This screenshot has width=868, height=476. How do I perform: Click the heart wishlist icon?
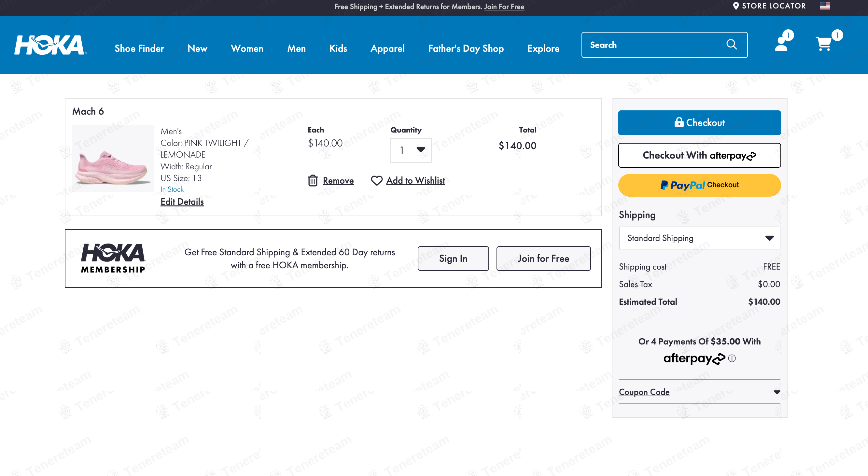376,181
